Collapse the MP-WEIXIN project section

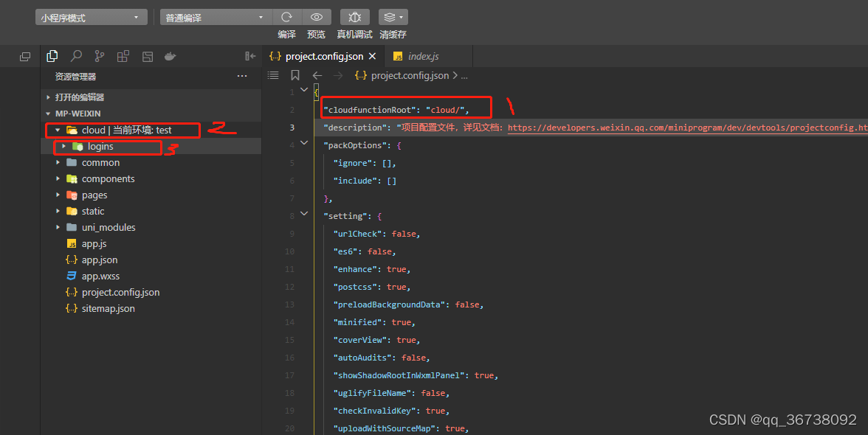pos(48,114)
